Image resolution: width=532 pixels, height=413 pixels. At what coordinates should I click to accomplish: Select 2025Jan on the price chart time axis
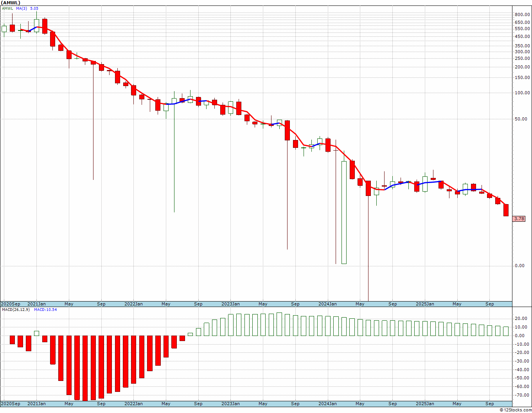[425, 304]
